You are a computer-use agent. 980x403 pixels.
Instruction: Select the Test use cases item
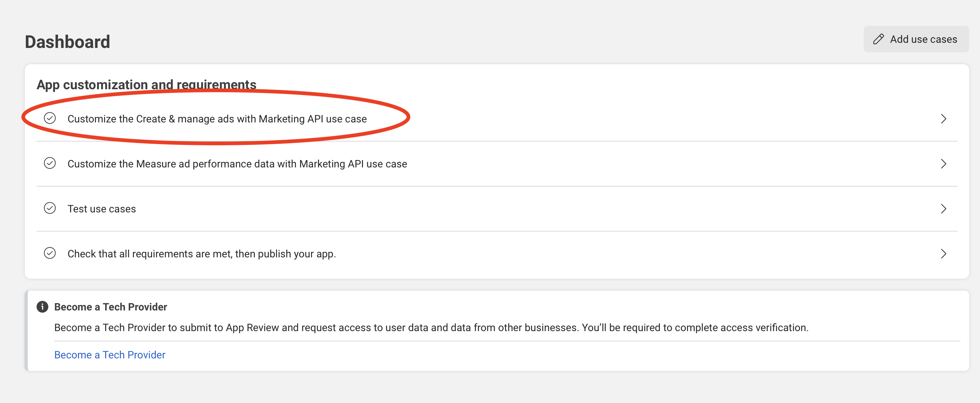tap(101, 209)
